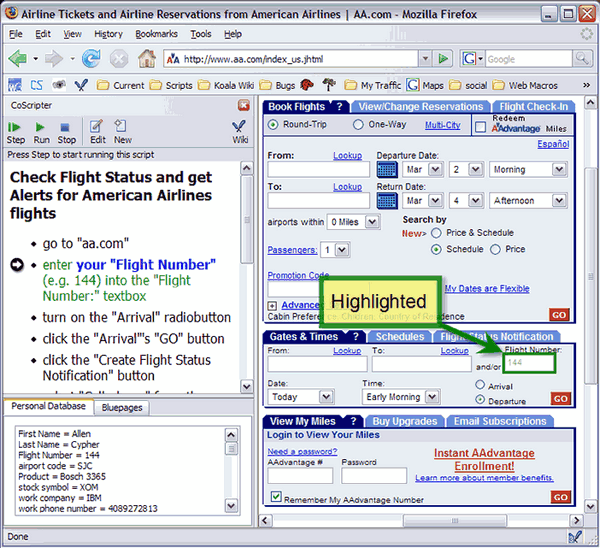Screen dimensions: 600x548
Task: Reload the page with the Refresh icon
Action: [x=91, y=59]
